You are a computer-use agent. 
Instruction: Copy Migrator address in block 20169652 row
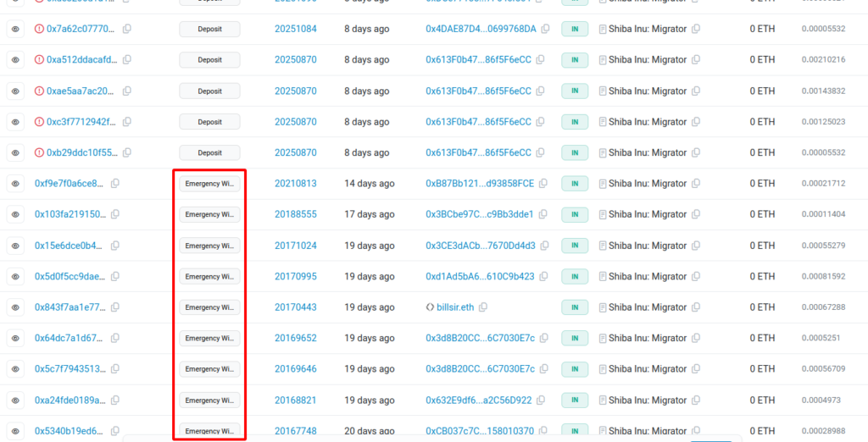(696, 338)
